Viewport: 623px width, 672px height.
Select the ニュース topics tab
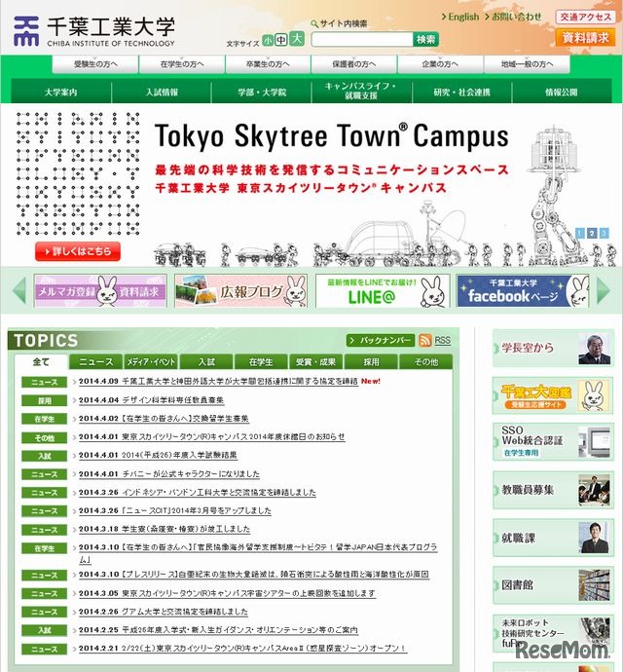pyautogui.click(x=96, y=361)
